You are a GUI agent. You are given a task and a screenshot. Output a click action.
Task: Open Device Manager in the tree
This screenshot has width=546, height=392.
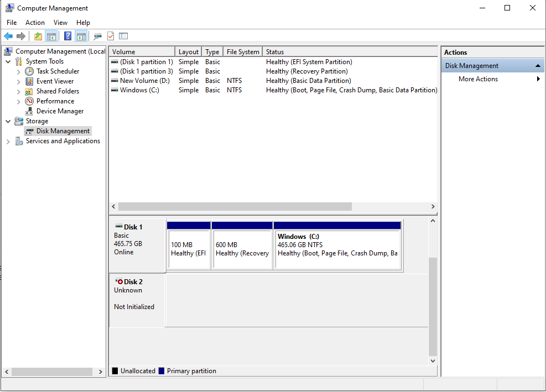pos(60,111)
